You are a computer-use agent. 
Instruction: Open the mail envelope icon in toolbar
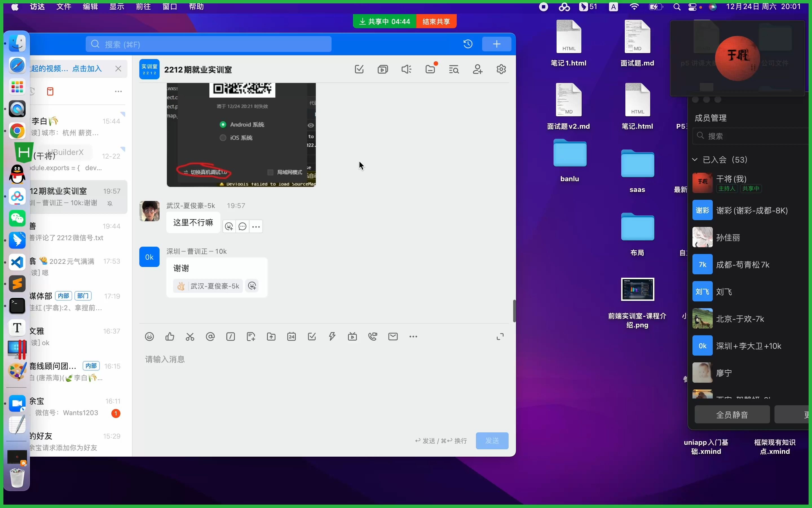point(393,336)
